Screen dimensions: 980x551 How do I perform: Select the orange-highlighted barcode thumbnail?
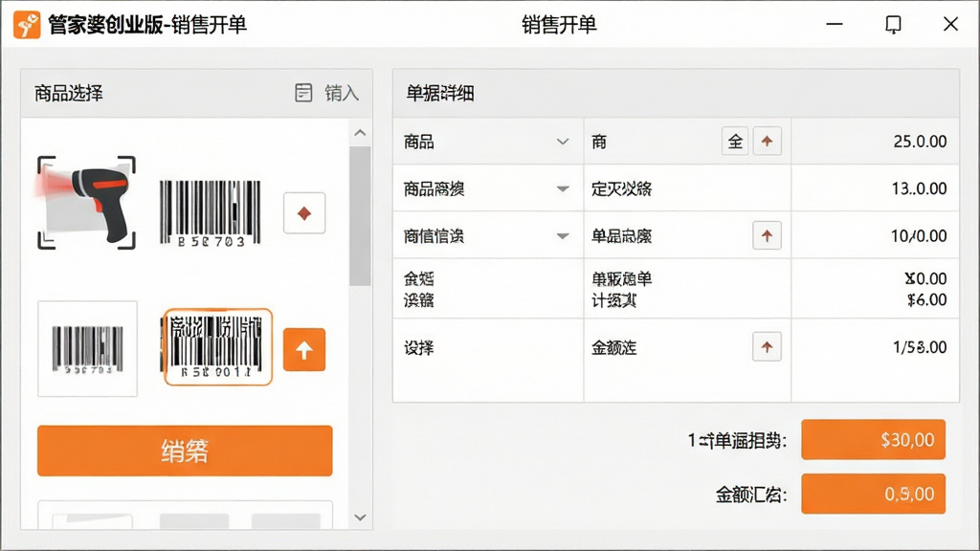pos(217,346)
